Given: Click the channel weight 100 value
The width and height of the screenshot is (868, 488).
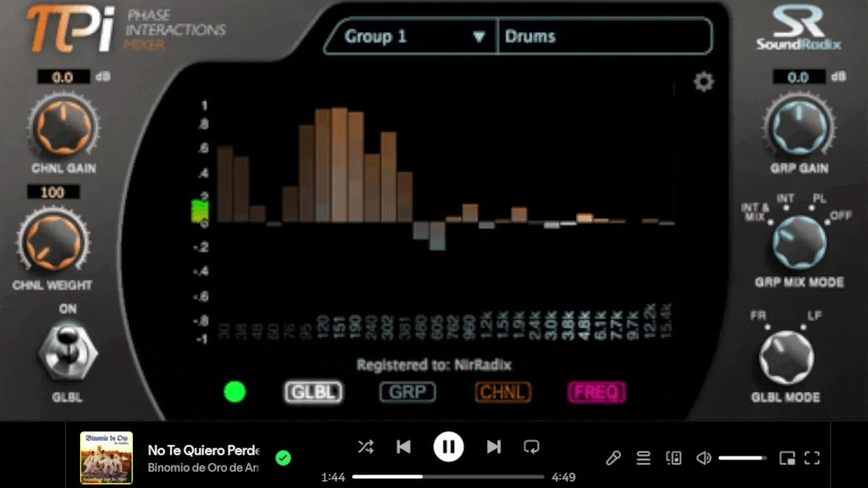Looking at the screenshot, I should click(x=53, y=193).
